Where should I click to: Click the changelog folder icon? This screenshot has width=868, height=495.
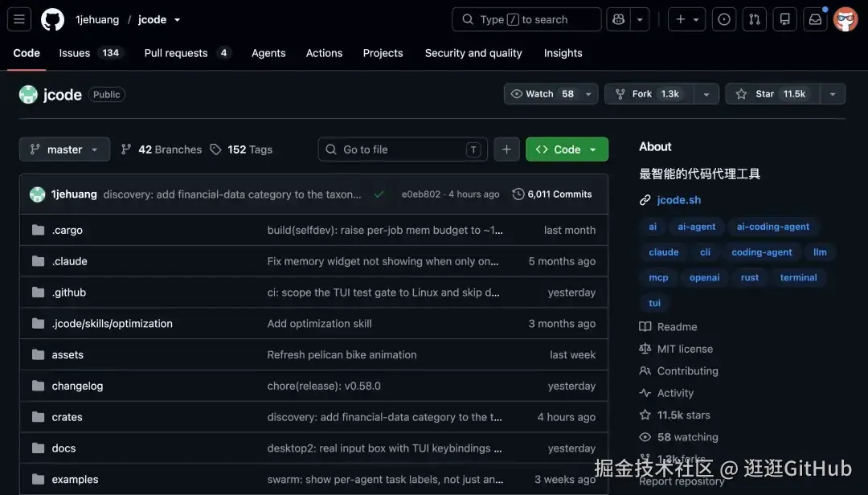coord(39,386)
